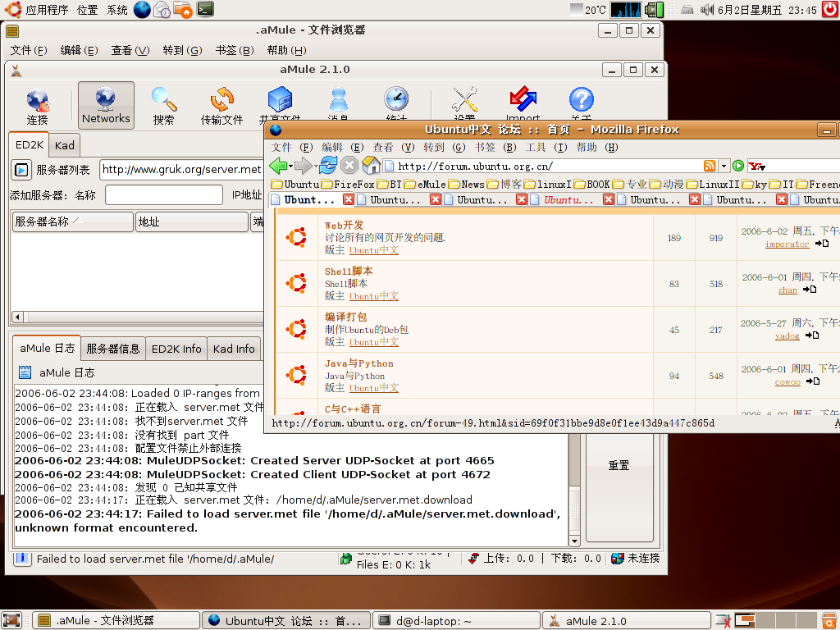Click the 连接 connect icon in aMule
840x630 pixels.
37,106
